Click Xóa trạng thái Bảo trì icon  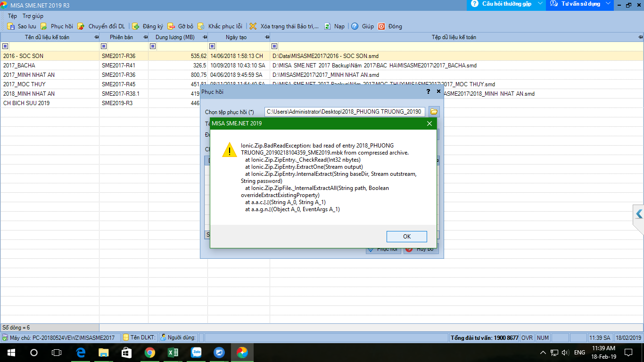[x=253, y=26]
